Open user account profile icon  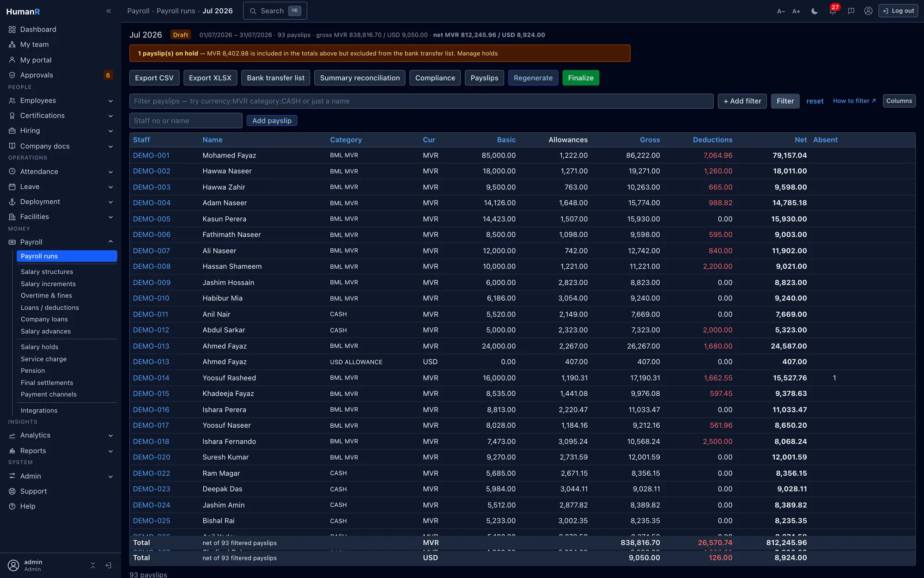[x=869, y=11]
